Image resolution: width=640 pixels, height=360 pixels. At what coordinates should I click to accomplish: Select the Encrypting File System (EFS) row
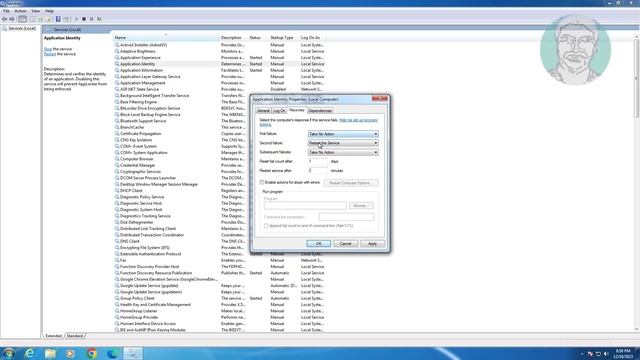tap(182, 248)
